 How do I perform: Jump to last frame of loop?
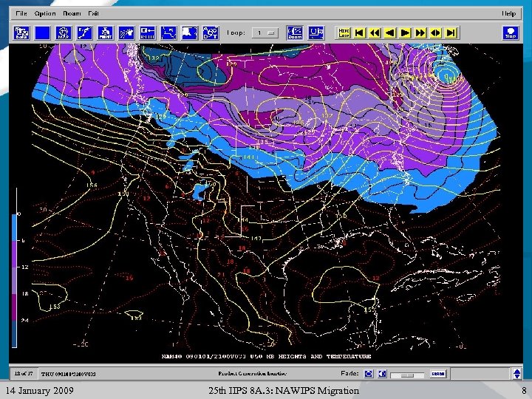[451, 33]
